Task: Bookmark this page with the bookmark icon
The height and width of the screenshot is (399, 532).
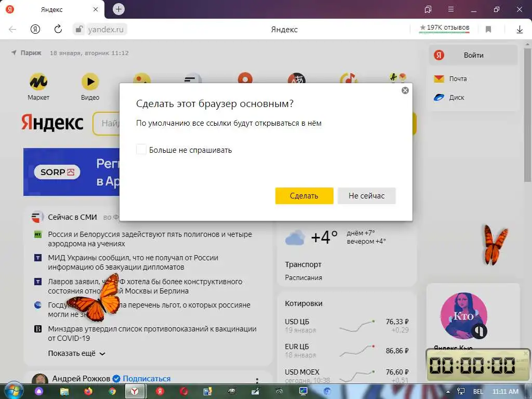Action: 488,30
